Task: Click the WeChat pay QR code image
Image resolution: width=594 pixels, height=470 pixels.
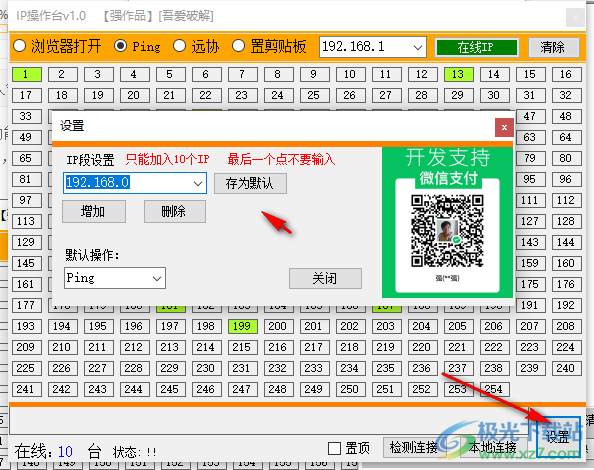Action: [447, 231]
